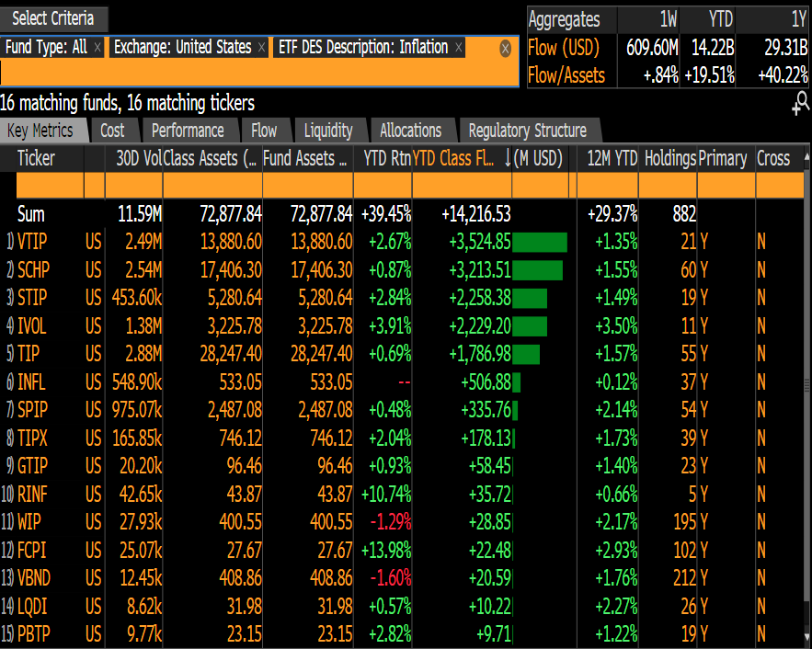Image resolution: width=812 pixels, height=649 pixels.
Task: Click TIP flow bar for +1,786.98
Action: [x=526, y=355]
